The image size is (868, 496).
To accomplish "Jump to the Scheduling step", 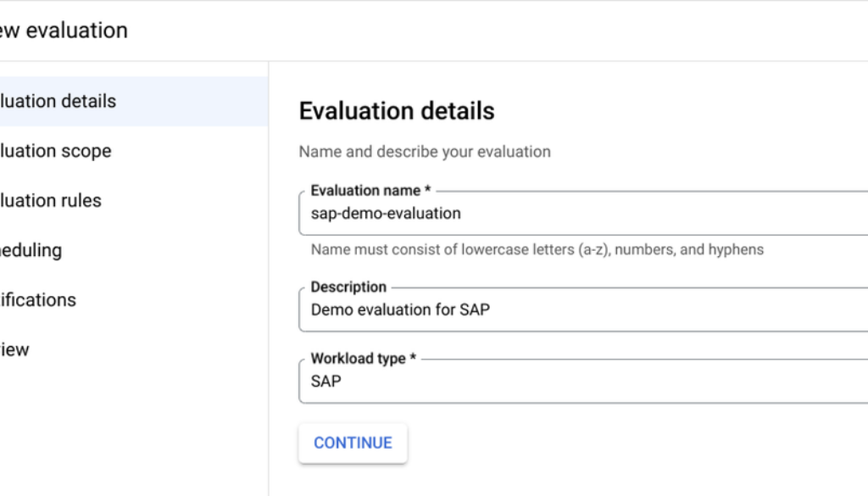I will (x=31, y=250).
